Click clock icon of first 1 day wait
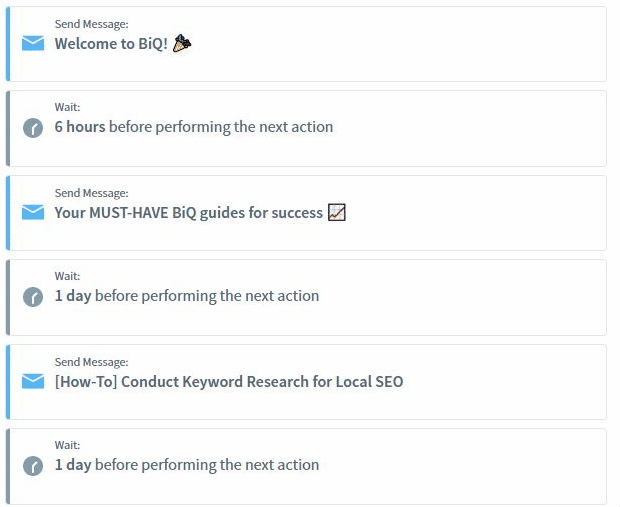The width and height of the screenshot is (620, 507). (33, 297)
